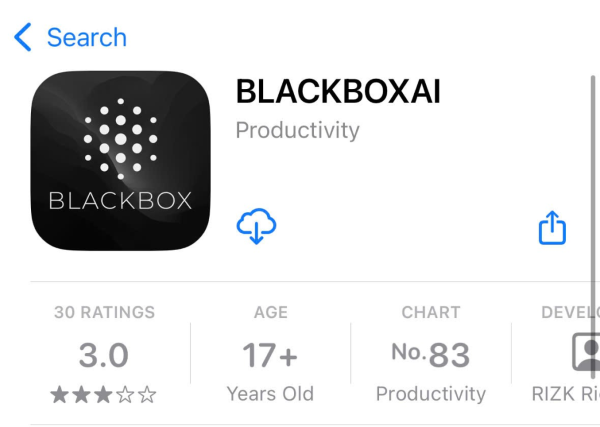Tap the Productivity category subtitle
This screenshot has width=600, height=427.
298,130
